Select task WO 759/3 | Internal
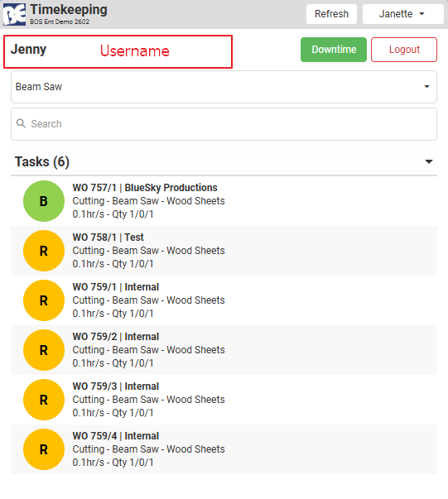Screen dimensions: 448x499 pyautogui.click(x=224, y=400)
